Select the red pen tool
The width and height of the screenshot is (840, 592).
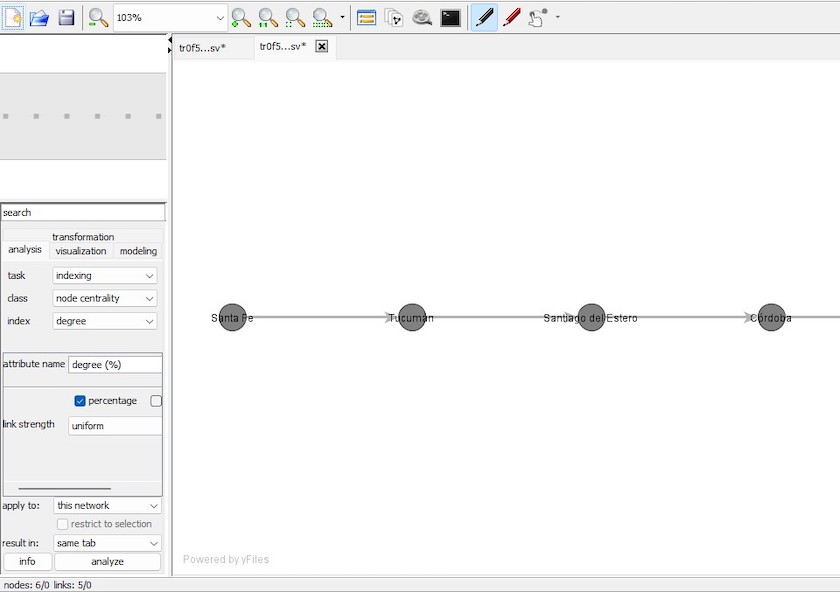click(511, 17)
